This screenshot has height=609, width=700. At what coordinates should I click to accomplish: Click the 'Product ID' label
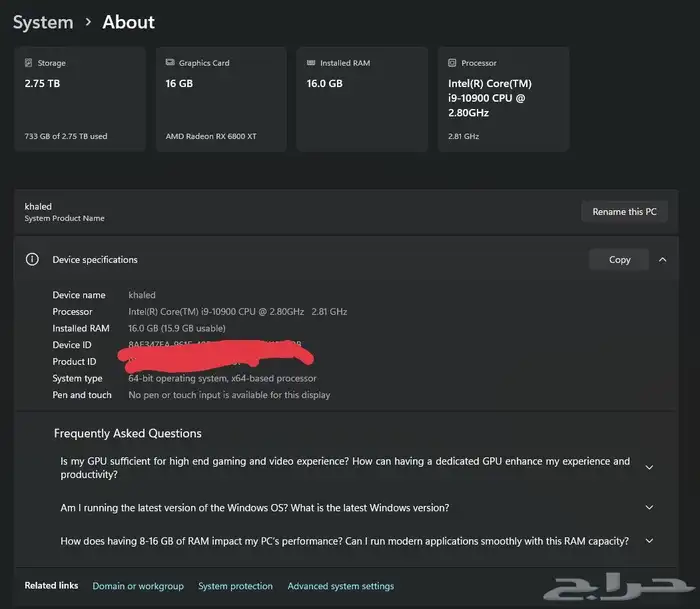[x=74, y=362]
